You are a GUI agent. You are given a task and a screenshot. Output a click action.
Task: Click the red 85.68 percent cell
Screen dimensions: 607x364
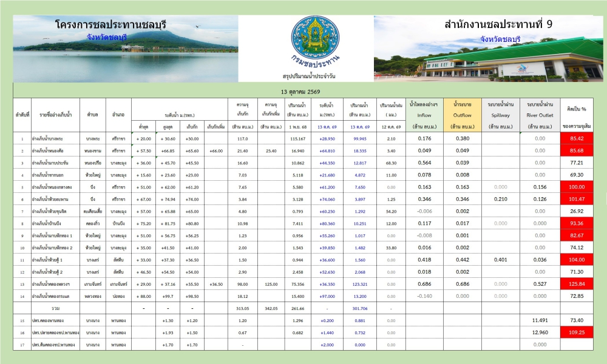pyautogui.click(x=577, y=150)
